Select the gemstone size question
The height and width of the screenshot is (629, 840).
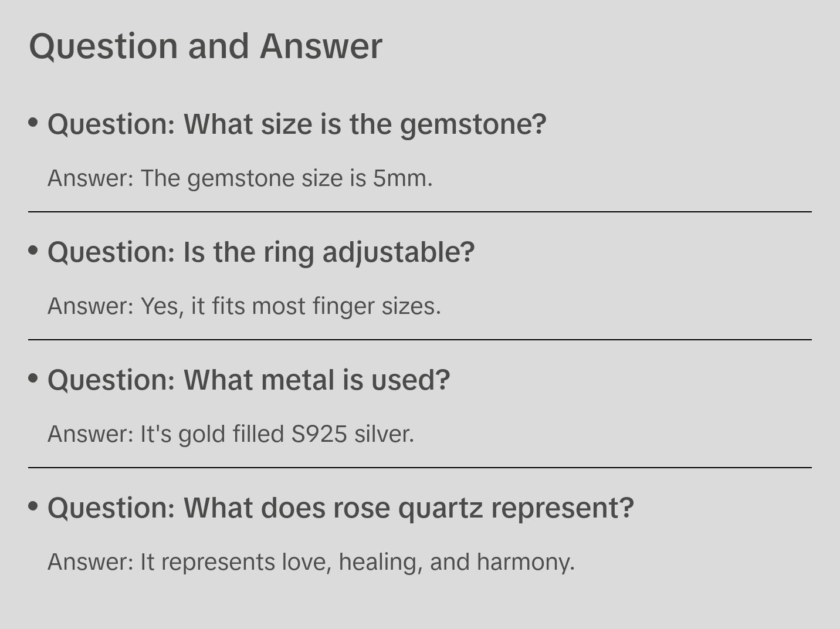[297, 124]
